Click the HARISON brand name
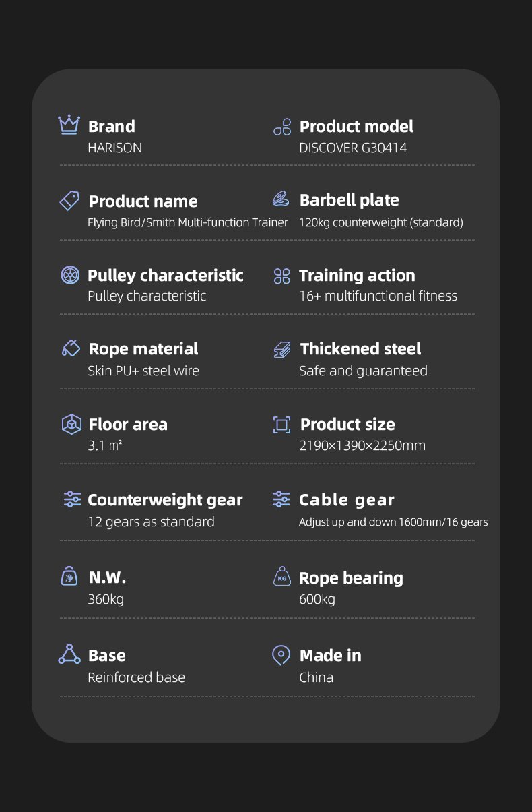The width and height of the screenshot is (532, 812). point(114,148)
